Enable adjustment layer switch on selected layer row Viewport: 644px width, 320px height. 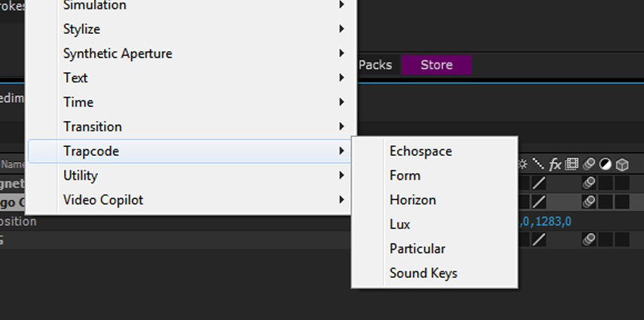(606, 202)
